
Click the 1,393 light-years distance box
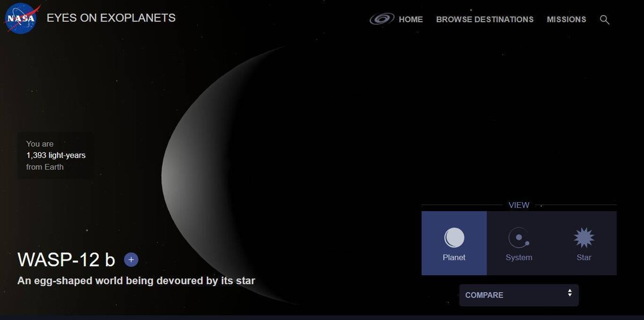[56, 155]
